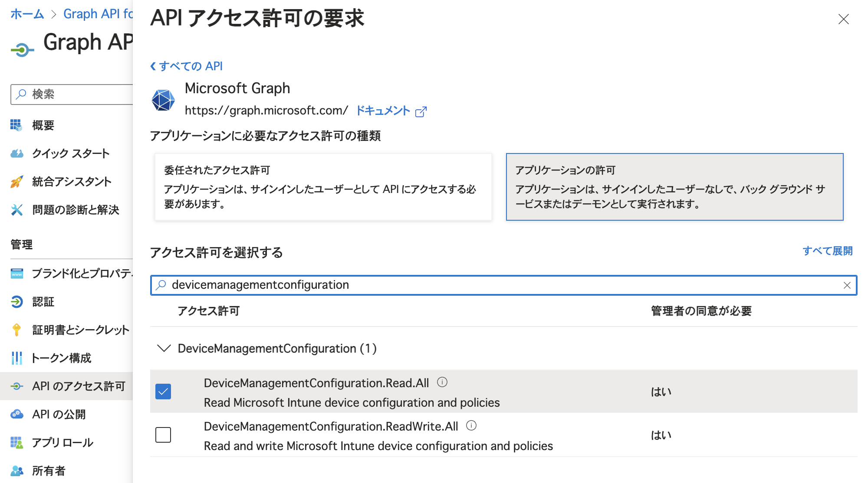Open クイック スタート cloud icon
The image size is (868, 483).
coord(16,153)
